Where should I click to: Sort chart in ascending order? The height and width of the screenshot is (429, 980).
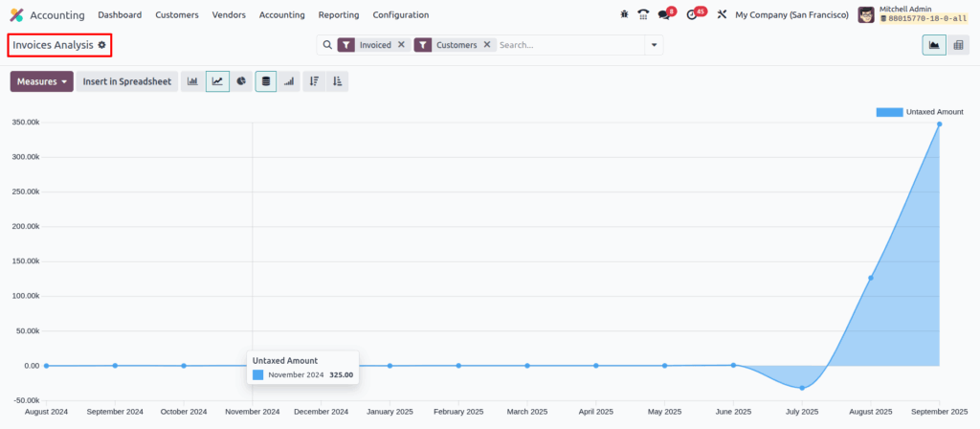pyautogui.click(x=338, y=81)
